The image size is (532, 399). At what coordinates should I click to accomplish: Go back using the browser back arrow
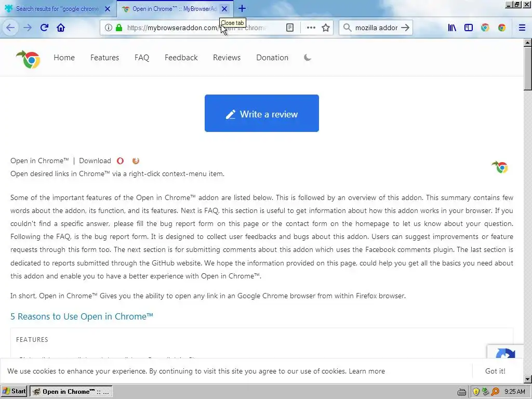click(10, 28)
